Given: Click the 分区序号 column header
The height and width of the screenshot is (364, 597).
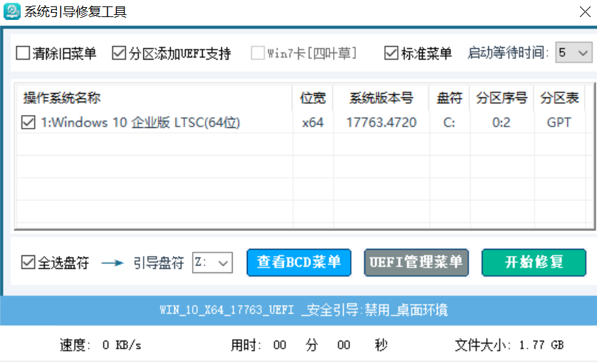Looking at the screenshot, I should pos(502,98).
